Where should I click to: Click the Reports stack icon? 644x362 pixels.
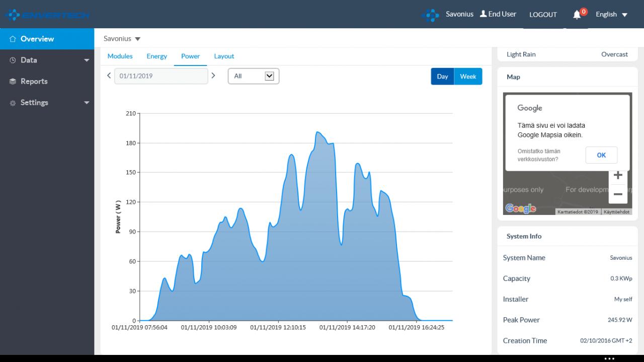coord(13,81)
